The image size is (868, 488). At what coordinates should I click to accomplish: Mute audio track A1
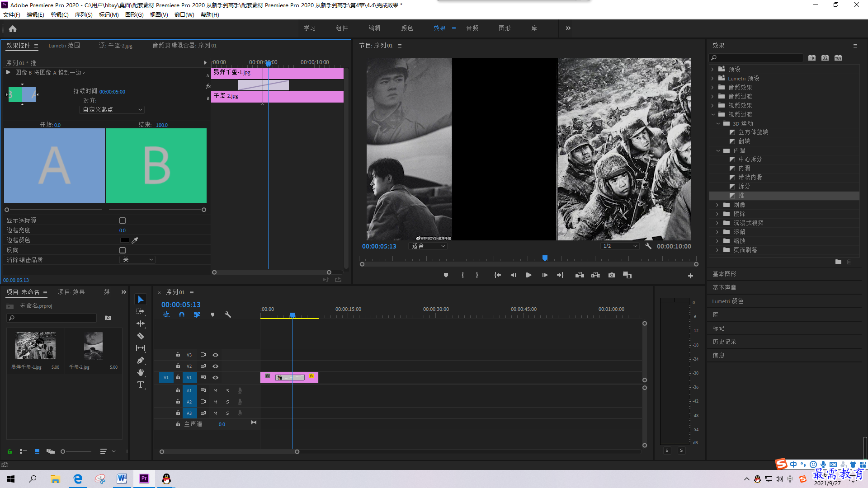click(x=216, y=391)
